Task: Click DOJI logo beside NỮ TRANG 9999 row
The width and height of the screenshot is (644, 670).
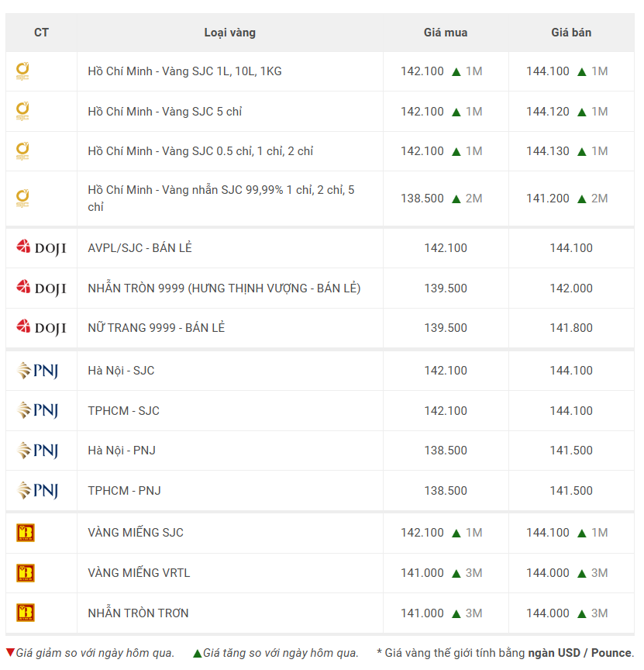Action: click(41, 328)
